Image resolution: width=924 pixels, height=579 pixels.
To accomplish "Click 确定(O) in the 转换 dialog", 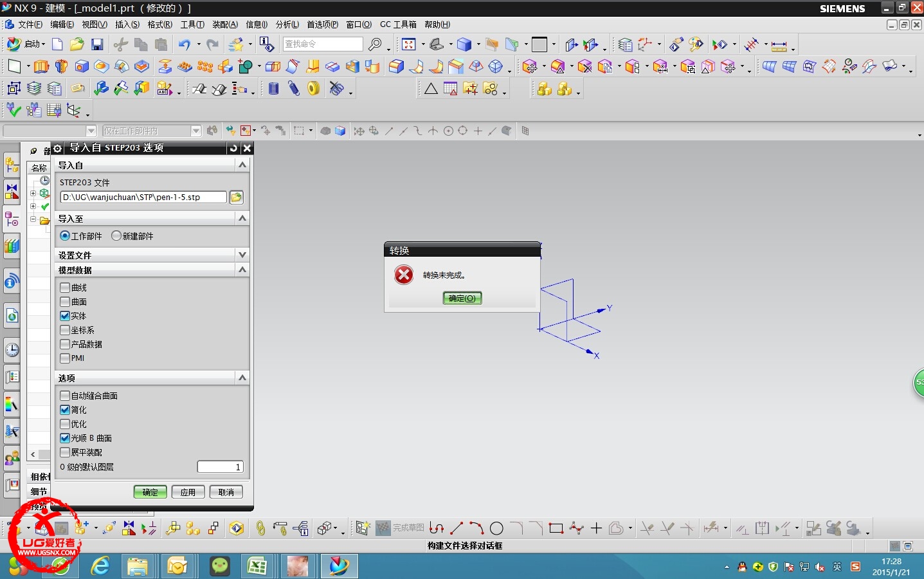I will 462,299.
